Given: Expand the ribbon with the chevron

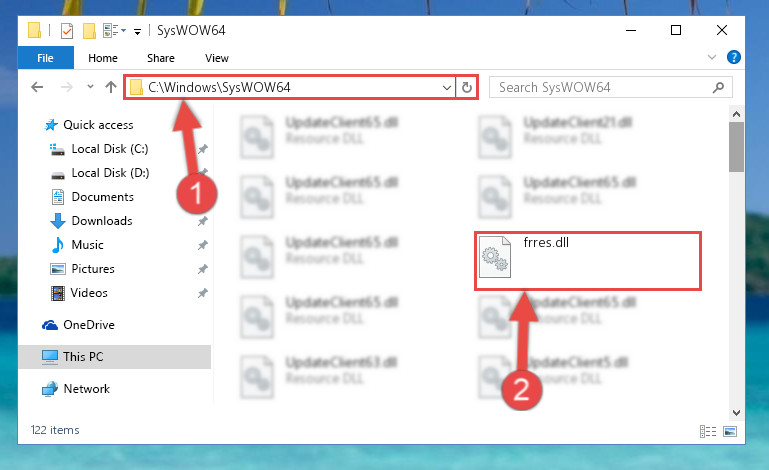Looking at the screenshot, I should coord(712,57).
